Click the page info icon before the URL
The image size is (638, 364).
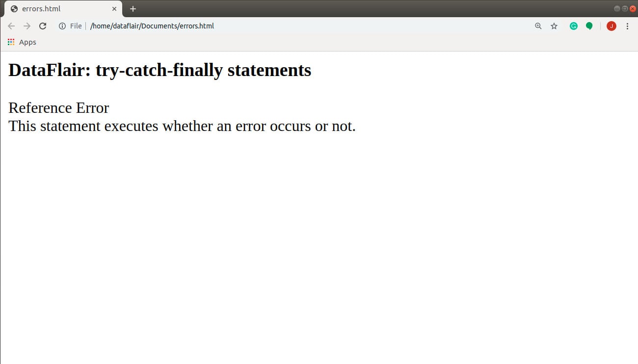coord(62,26)
